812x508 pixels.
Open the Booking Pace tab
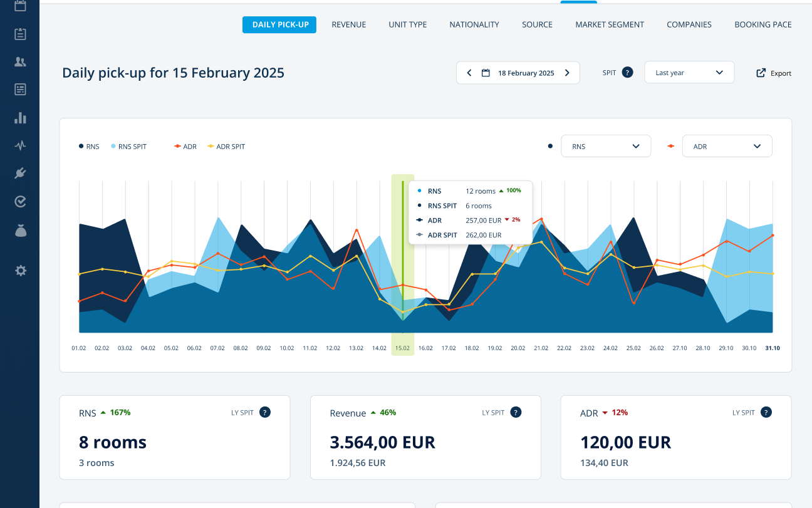click(763, 24)
